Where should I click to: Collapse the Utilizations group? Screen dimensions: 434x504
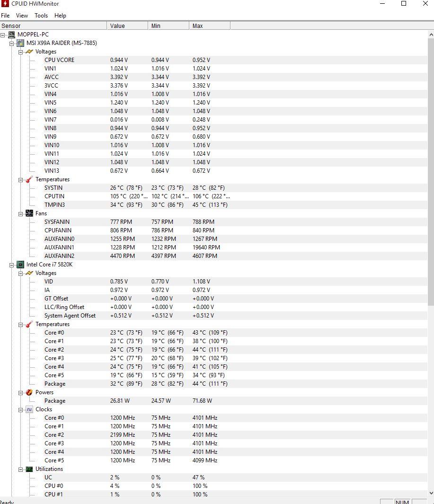[x=20, y=469]
